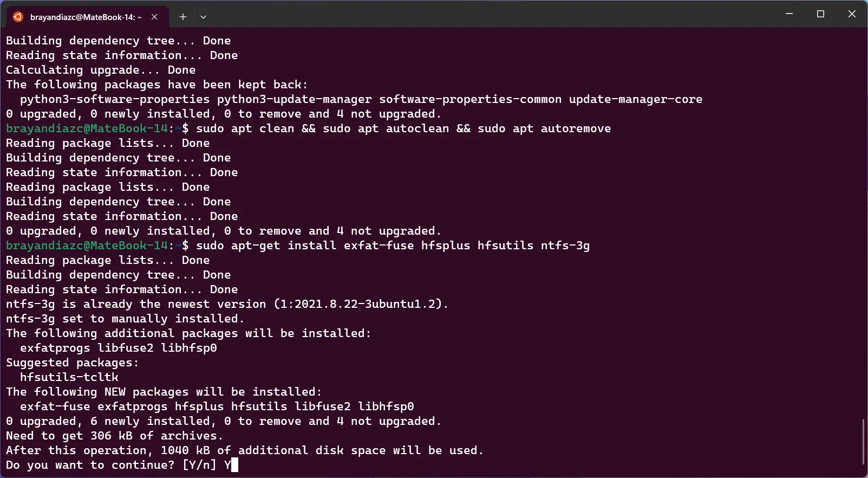
Task: Click the Ubuntu logo icon in the tab
Action: click(18, 17)
